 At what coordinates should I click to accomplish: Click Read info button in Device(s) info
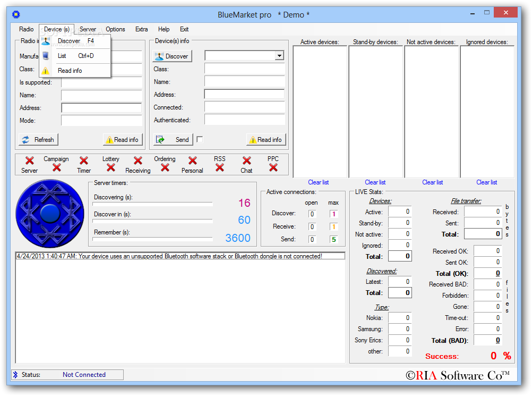[266, 140]
